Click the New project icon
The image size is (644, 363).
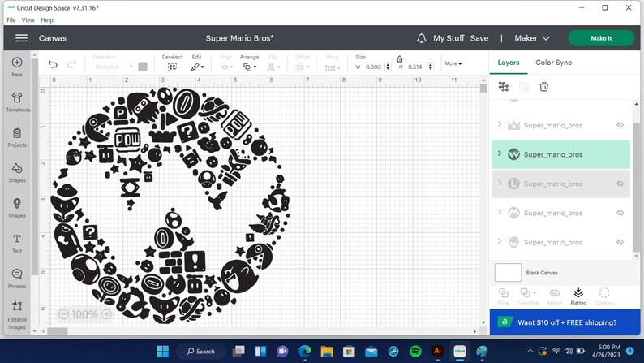click(x=17, y=67)
